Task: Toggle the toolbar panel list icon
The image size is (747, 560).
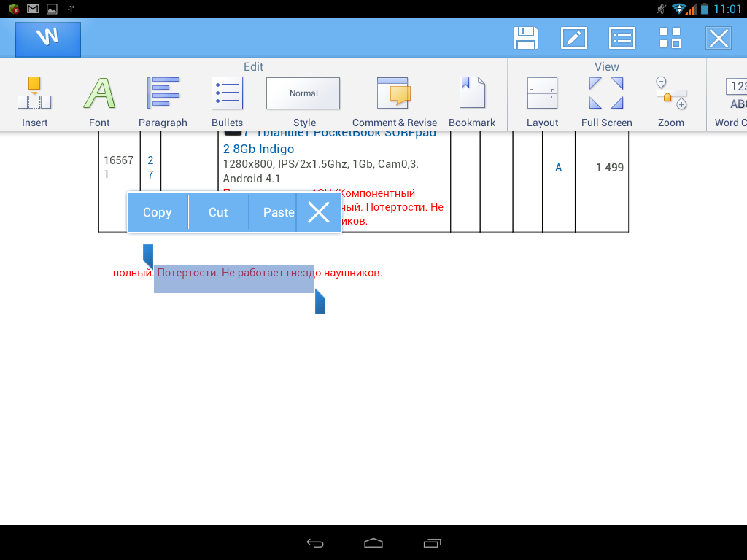Action: click(x=622, y=38)
